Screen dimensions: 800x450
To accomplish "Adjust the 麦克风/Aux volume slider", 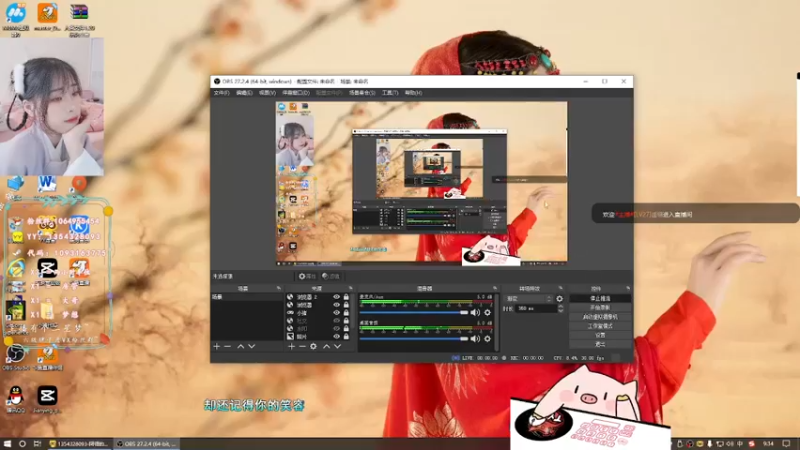I will click(414, 312).
